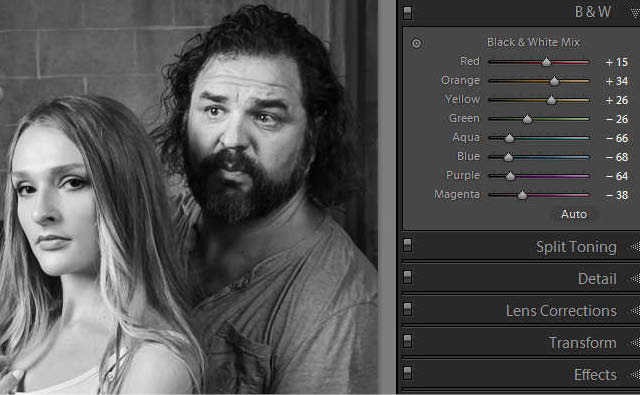The image size is (640, 395).
Task: Click the Black & White Mix heading
Action: (533, 42)
